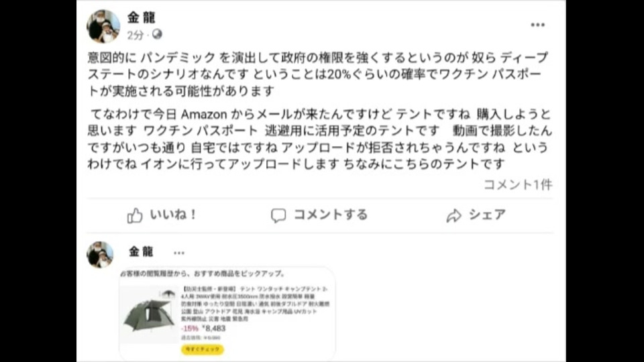Open the green tent product image
The height and width of the screenshot is (362, 644).
pos(149,314)
